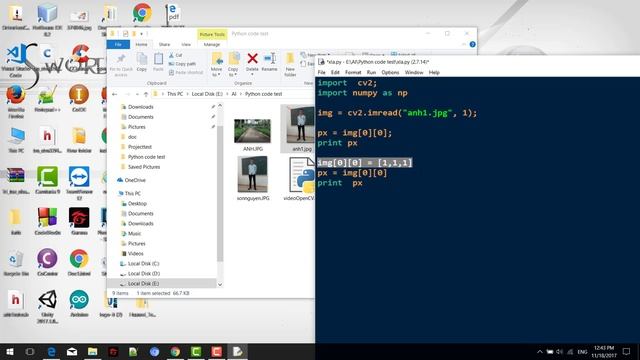Click the taskbar volume speaker icon

[560, 351]
